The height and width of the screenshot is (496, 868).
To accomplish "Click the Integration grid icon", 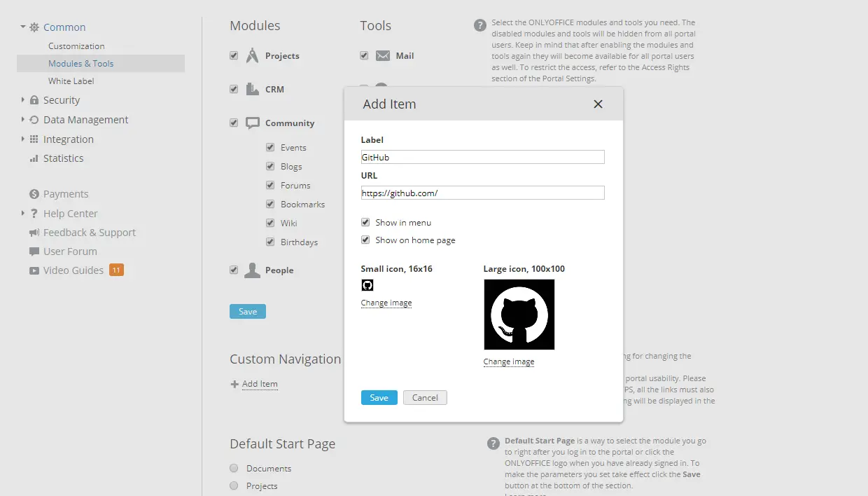I will (34, 139).
